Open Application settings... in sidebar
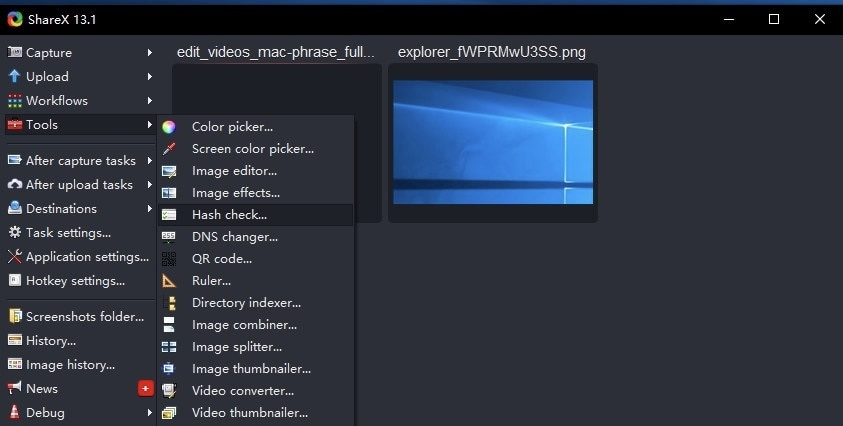Screen dimensions: 843x426 80,257
